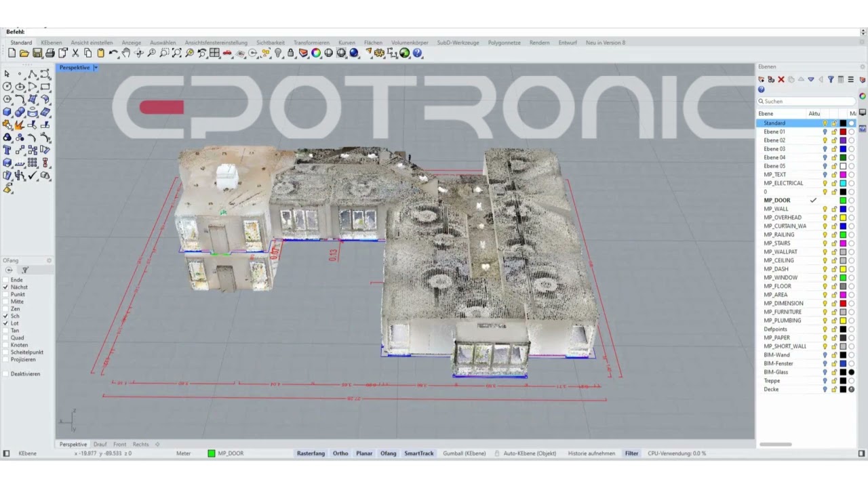
Task: Click the Cut scissors icon
Action: (x=75, y=53)
